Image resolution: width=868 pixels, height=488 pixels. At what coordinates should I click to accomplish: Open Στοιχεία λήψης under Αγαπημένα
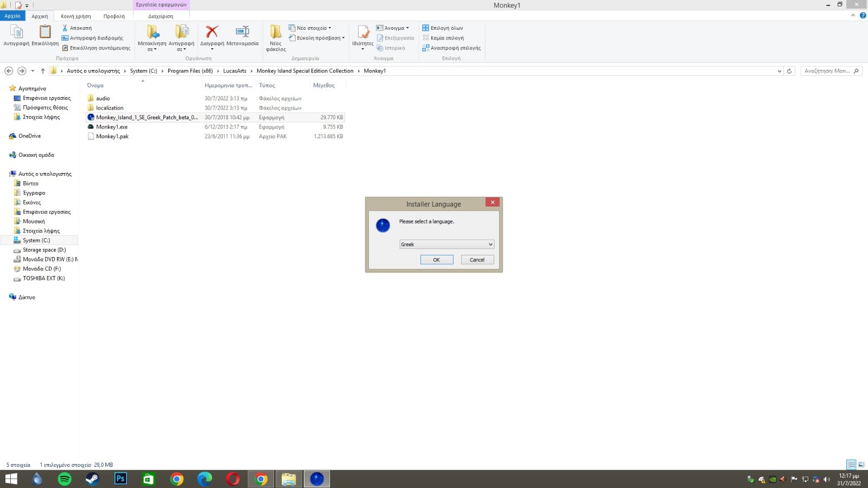[x=41, y=117]
